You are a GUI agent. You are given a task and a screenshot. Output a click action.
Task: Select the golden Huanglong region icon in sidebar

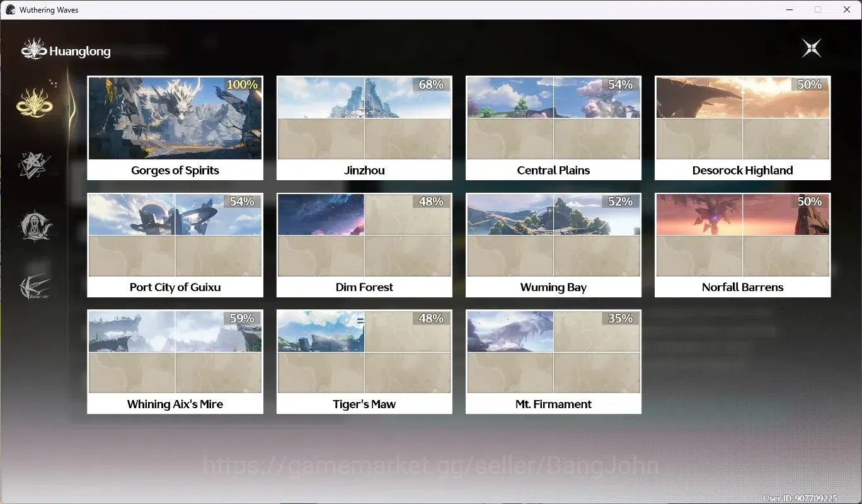point(35,101)
